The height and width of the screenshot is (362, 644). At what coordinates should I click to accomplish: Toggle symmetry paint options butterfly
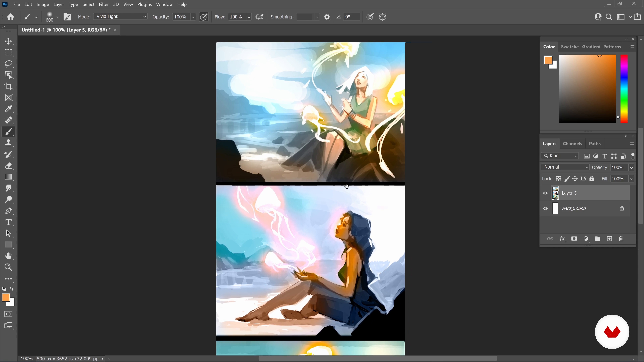click(x=383, y=17)
